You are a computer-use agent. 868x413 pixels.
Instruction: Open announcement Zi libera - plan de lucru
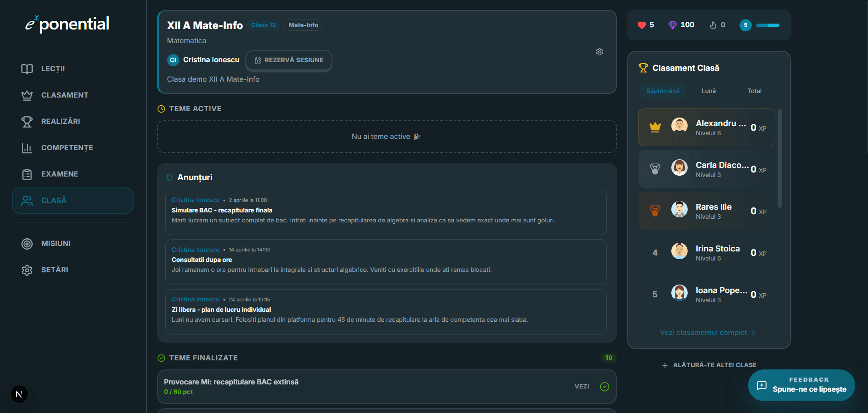coord(386,312)
